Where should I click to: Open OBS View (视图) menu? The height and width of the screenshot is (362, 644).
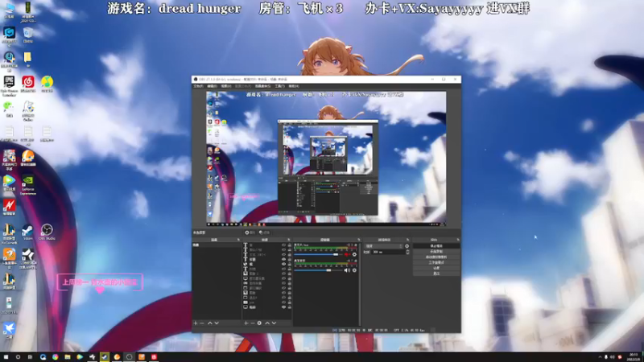(226, 86)
